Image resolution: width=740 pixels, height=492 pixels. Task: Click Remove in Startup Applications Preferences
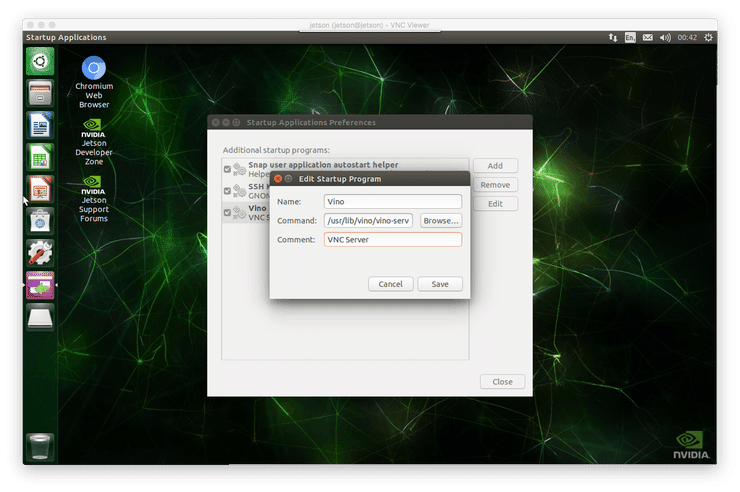point(495,184)
